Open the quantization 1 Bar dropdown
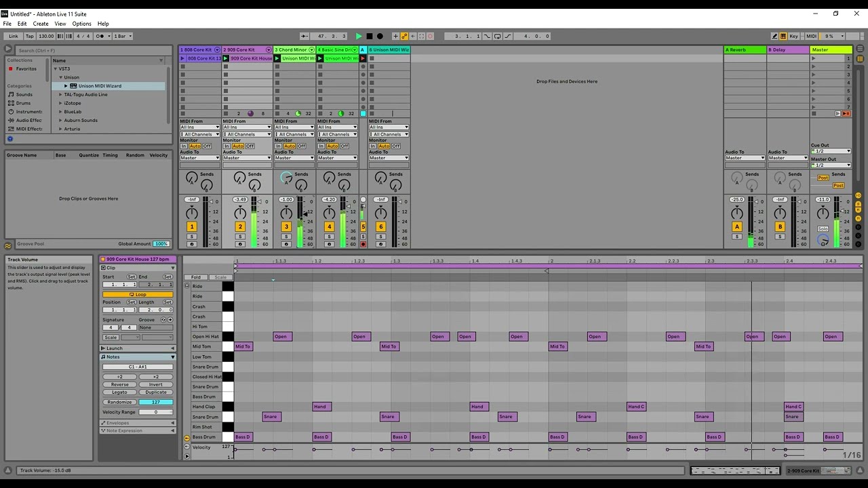Screen dimensions: 868x488 [123, 36]
